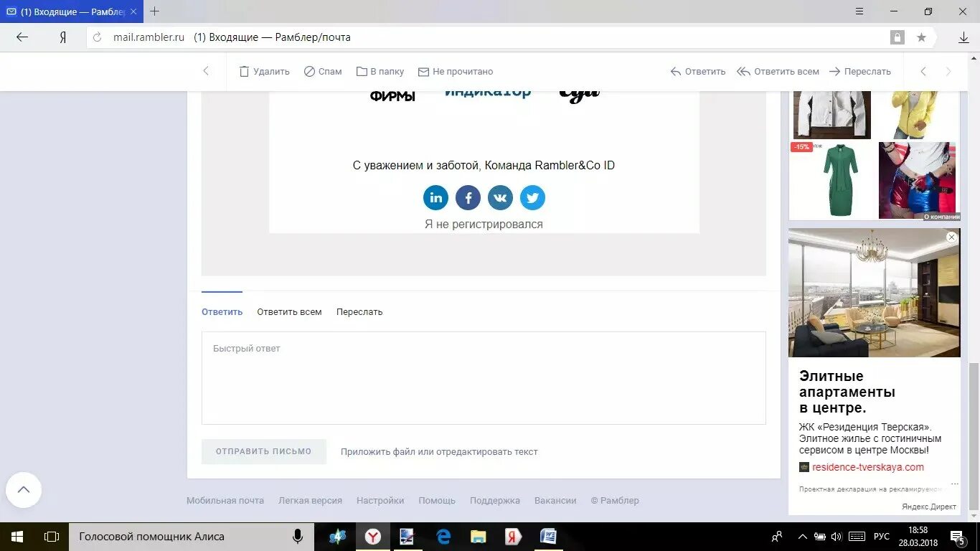Click the Яндекс.Директ label
The width and height of the screenshot is (980, 551).
pos(929,507)
